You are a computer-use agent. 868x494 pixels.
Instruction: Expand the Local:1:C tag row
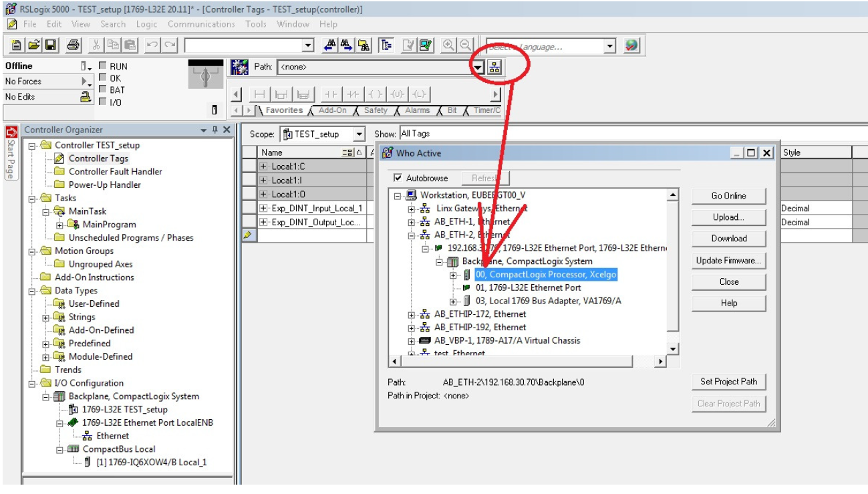point(263,166)
